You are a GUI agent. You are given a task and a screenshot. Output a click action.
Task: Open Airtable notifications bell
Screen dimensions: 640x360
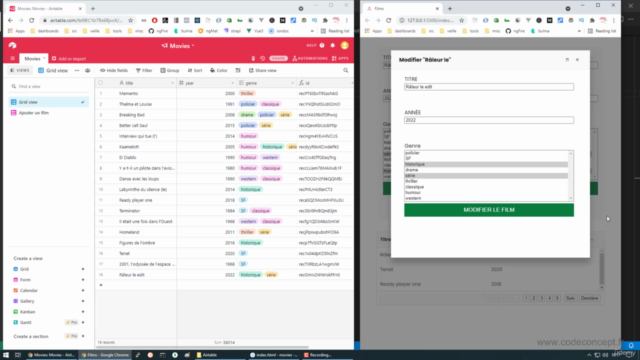pos(333,46)
